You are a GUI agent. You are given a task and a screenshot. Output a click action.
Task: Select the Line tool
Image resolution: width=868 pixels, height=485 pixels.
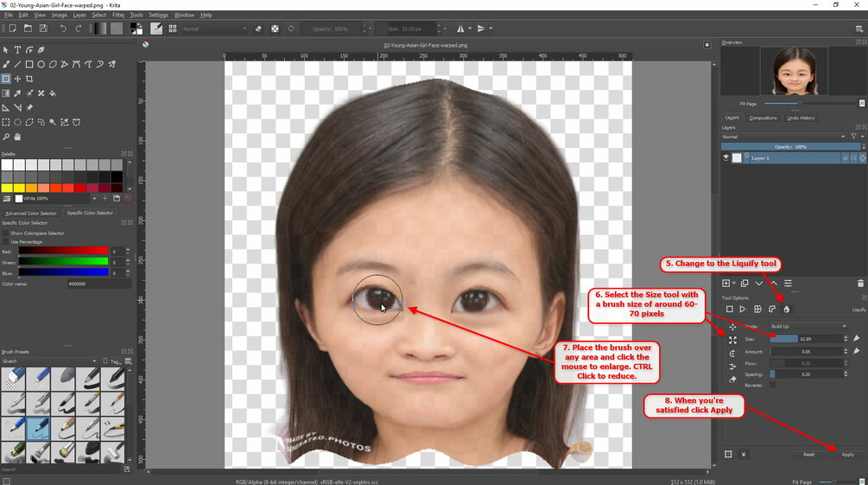click(x=17, y=64)
